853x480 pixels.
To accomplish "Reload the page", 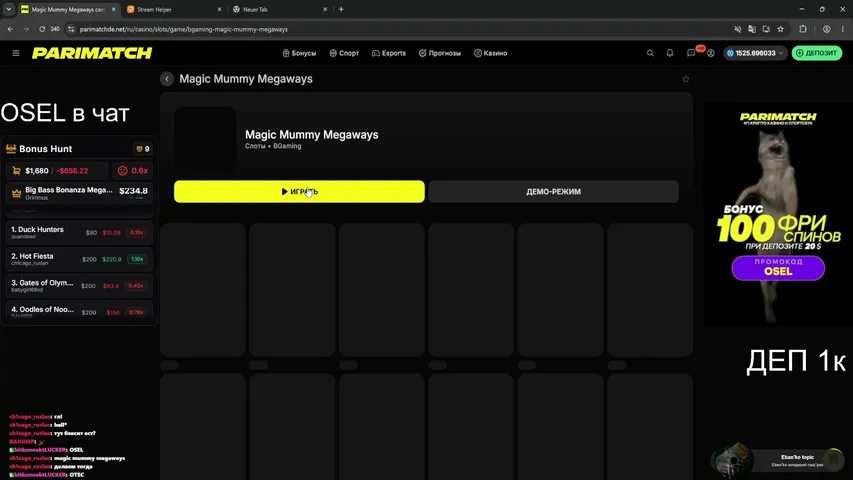I will [x=41, y=29].
